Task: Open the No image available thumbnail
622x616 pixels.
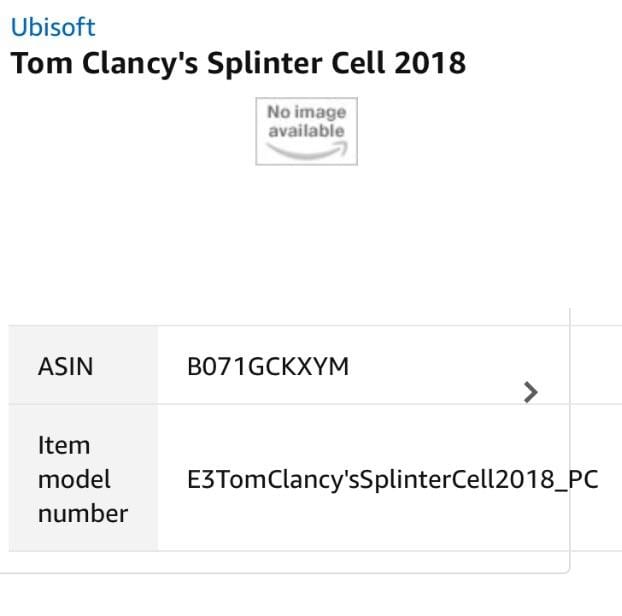Action: tap(306, 131)
